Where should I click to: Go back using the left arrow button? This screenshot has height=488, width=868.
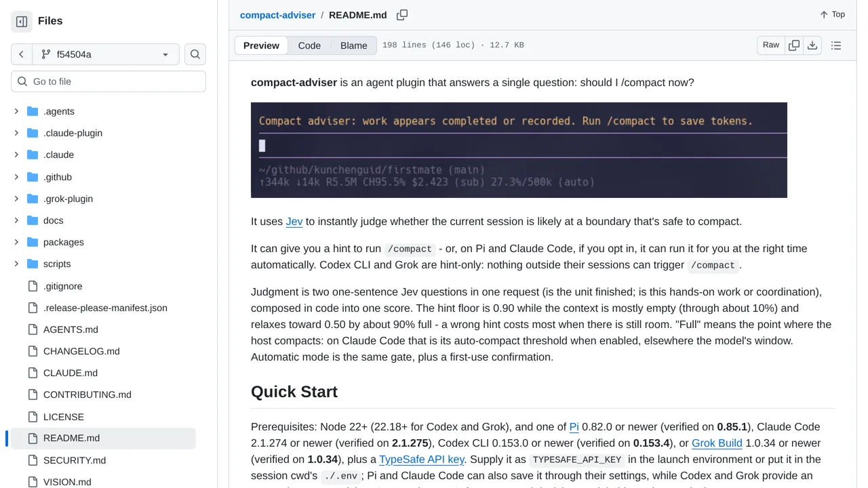(21, 54)
